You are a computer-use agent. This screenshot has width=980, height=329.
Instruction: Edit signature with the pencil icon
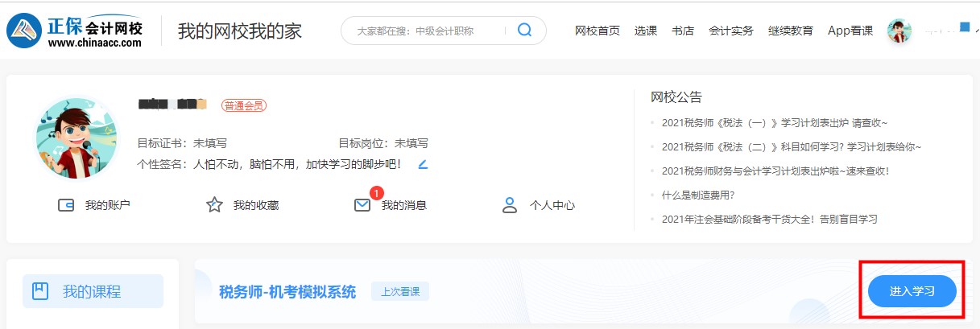(x=423, y=164)
